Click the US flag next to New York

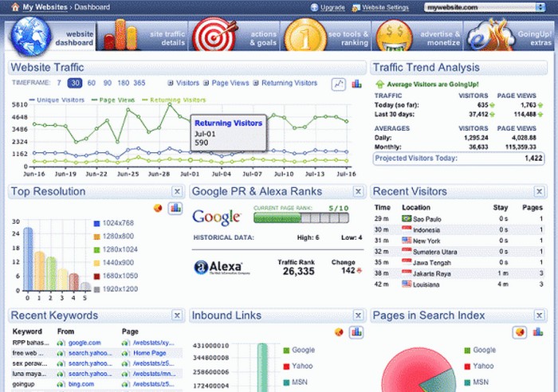[x=407, y=240]
